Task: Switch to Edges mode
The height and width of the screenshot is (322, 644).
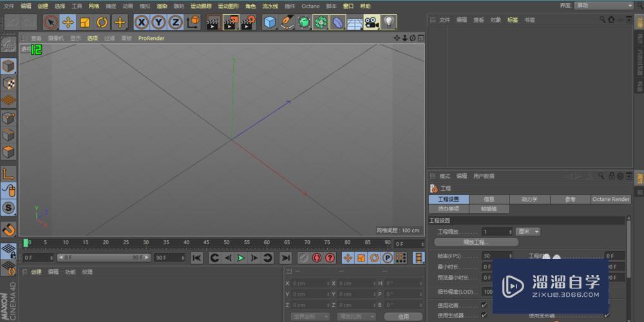Action: point(8,135)
